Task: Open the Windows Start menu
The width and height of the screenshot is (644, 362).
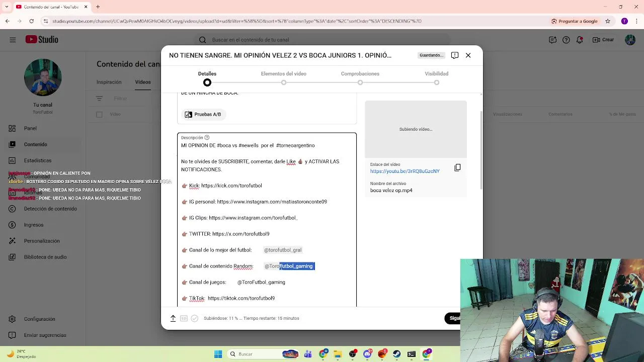Action: [x=218, y=354]
